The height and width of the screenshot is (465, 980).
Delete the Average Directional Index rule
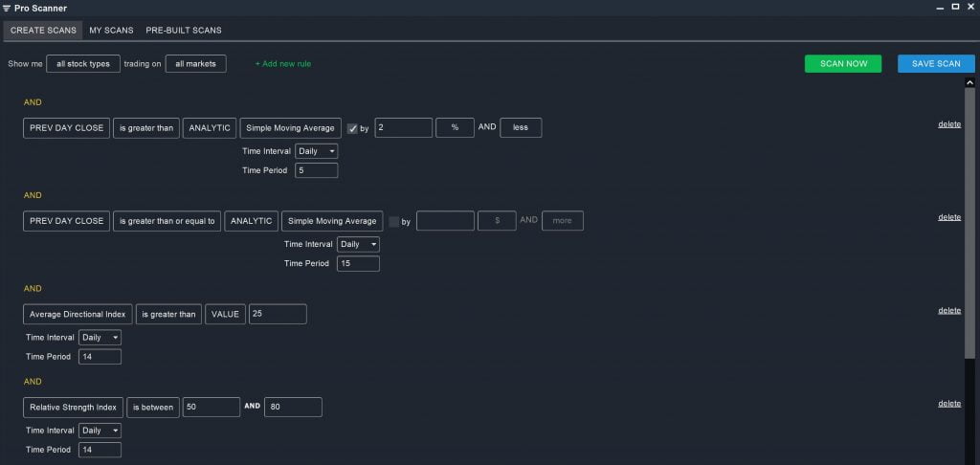point(949,311)
